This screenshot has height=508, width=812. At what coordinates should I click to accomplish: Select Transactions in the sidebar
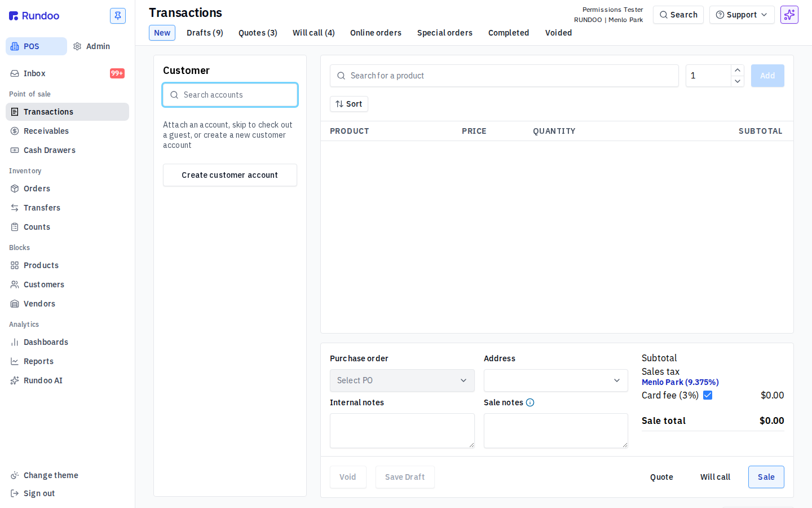click(67, 112)
